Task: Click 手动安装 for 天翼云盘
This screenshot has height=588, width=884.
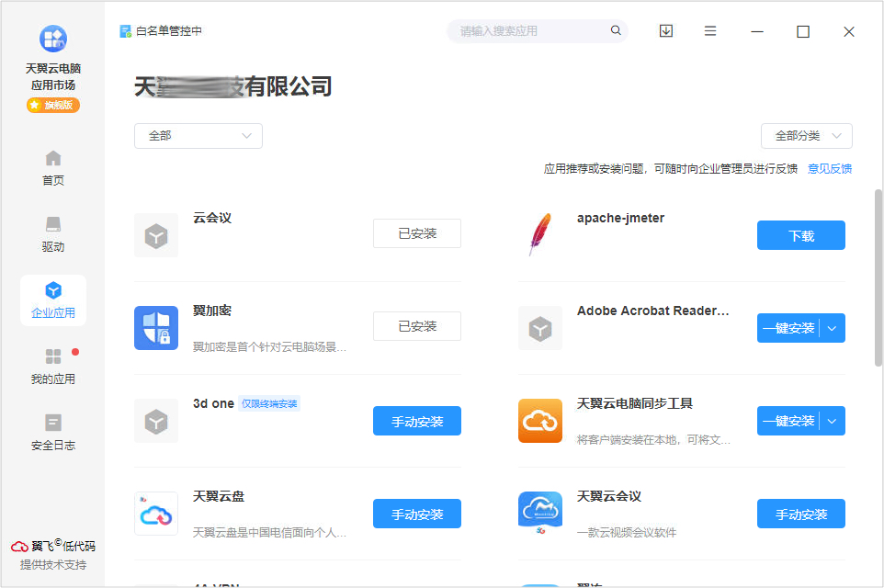Action: tap(417, 514)
